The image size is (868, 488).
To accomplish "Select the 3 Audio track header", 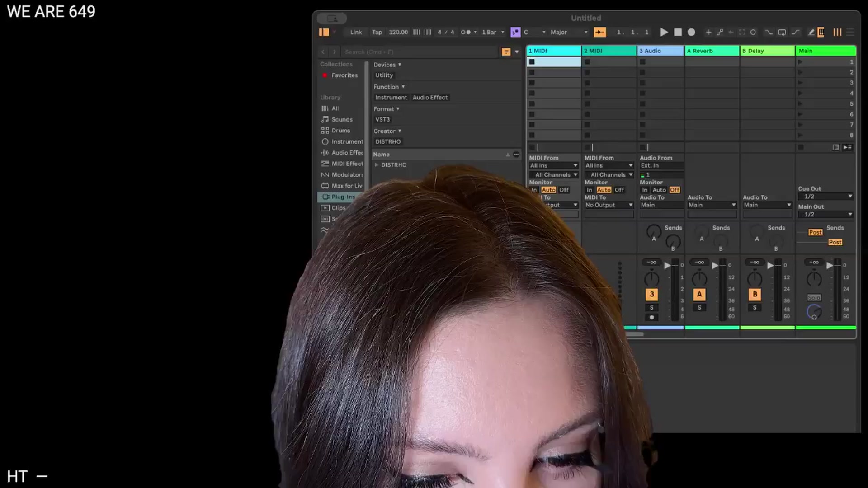I will click(660, 51).
